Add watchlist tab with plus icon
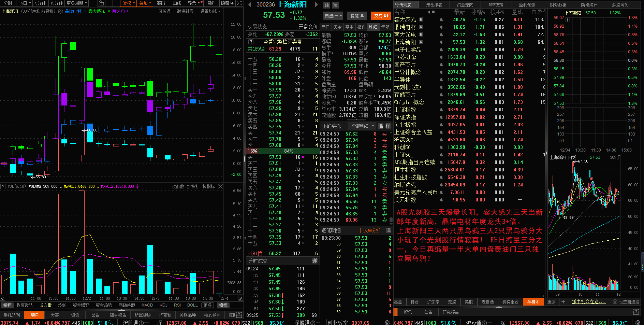 pyautogui.click(x=563, y=302)
